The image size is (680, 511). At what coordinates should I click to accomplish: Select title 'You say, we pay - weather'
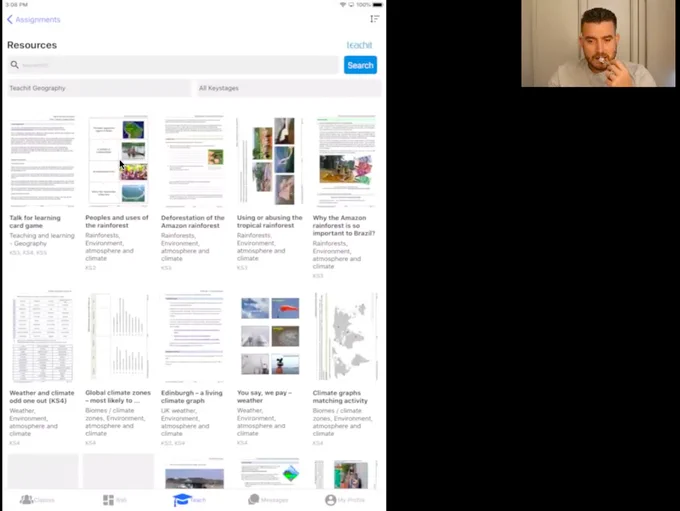click(x=264, y=396)
